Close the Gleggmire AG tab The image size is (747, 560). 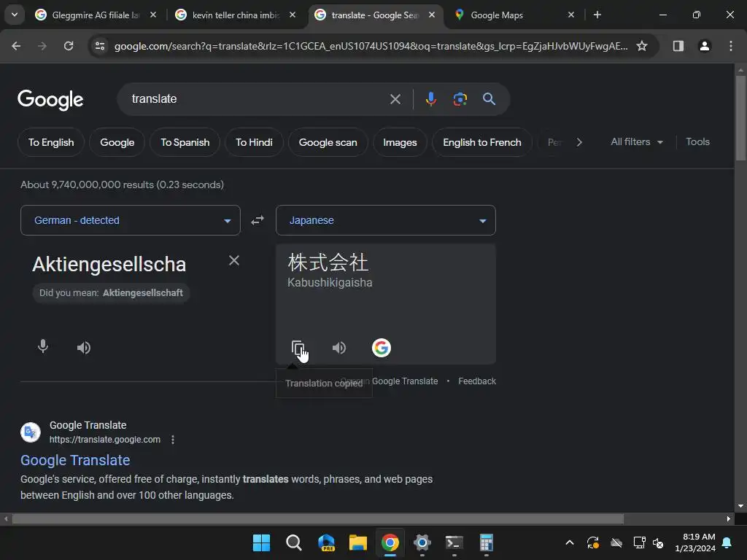[153, 15]
